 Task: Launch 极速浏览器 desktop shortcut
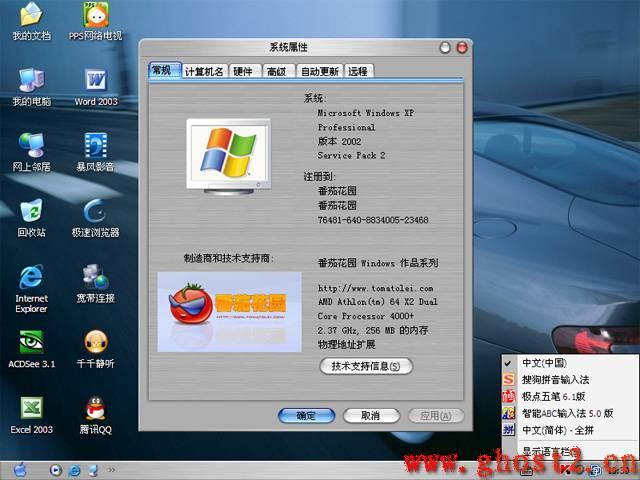[x=96, y=218]
